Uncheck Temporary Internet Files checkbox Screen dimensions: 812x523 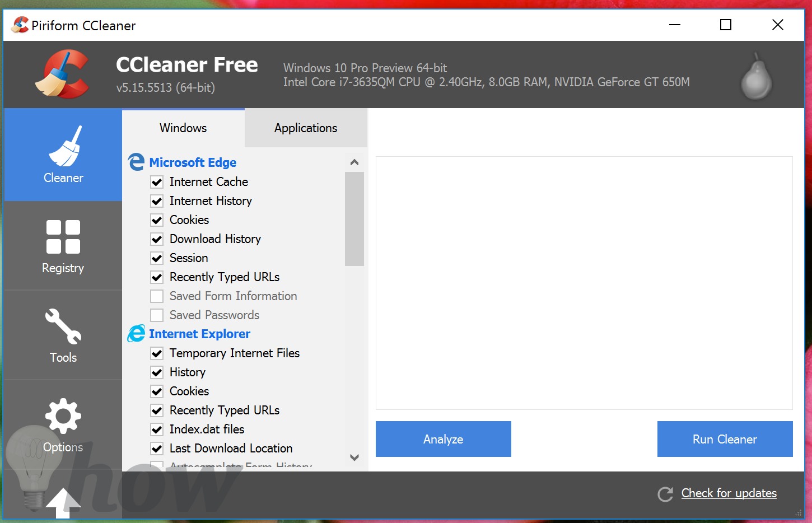point(157,353)
